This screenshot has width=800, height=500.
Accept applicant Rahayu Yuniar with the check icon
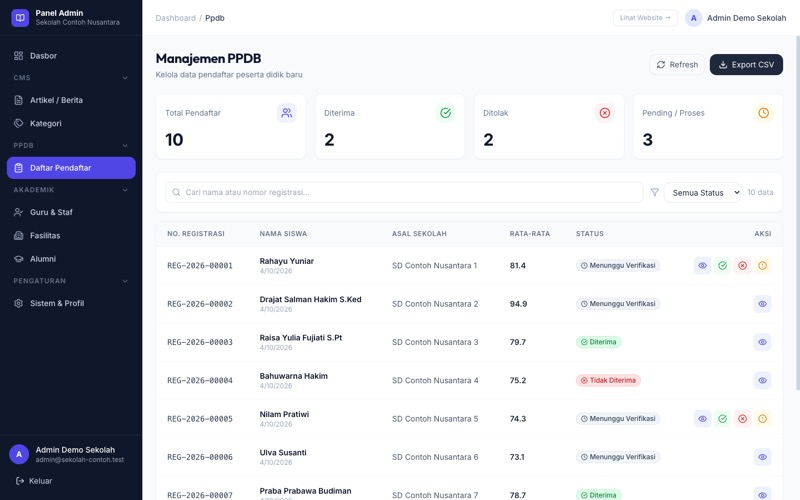pos(722,266)
